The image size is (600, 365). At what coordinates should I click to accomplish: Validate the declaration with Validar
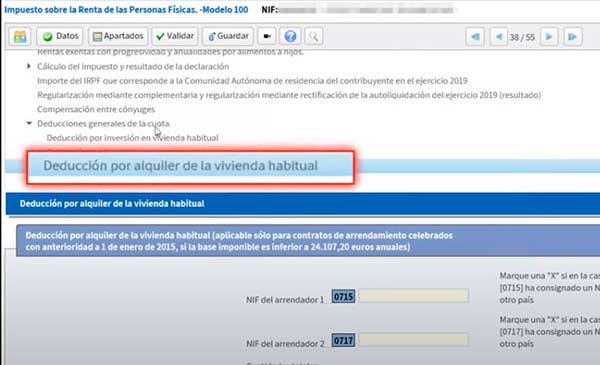click(175, 36)
